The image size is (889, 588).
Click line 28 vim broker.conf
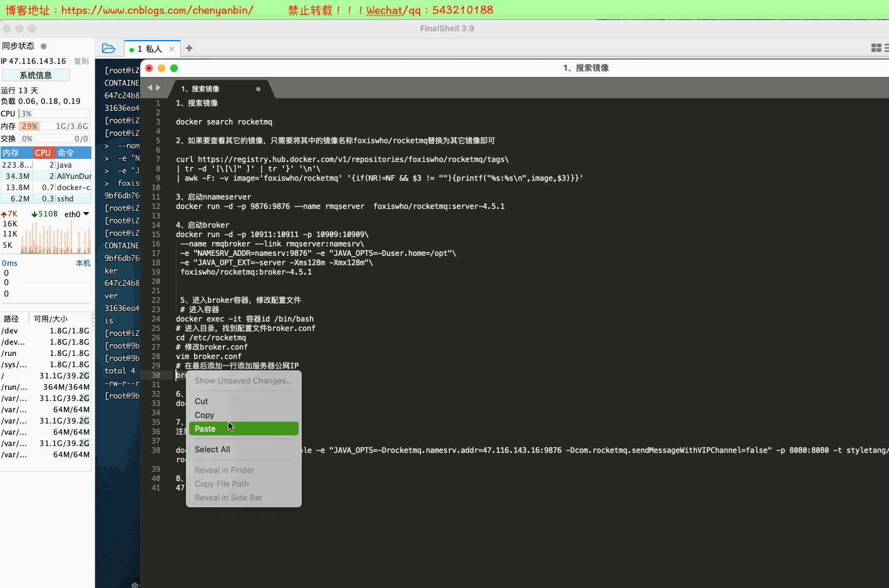point(208,357)
